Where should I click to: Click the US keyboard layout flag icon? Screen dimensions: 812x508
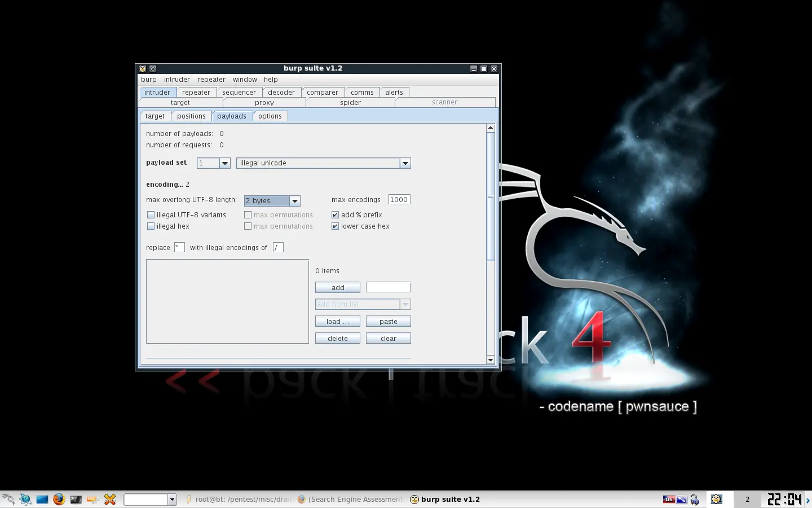coord(669,499)
